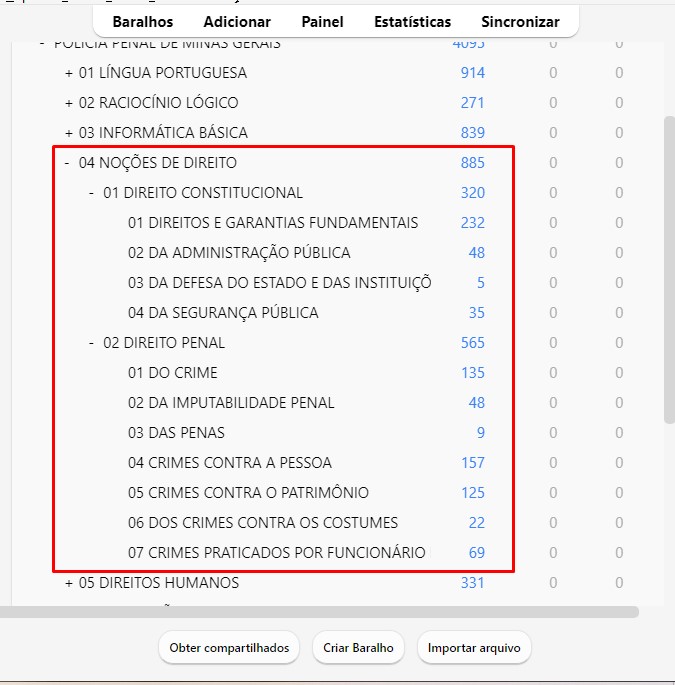Click the Obter compartilhados button
Image resolution: width=675 pixels, height=685 pixels.
(229, 648)
